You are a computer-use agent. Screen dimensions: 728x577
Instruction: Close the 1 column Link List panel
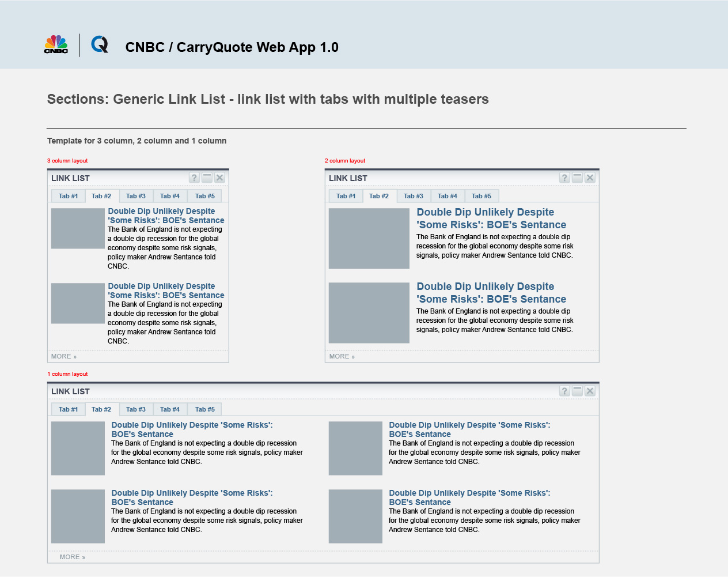590,391
